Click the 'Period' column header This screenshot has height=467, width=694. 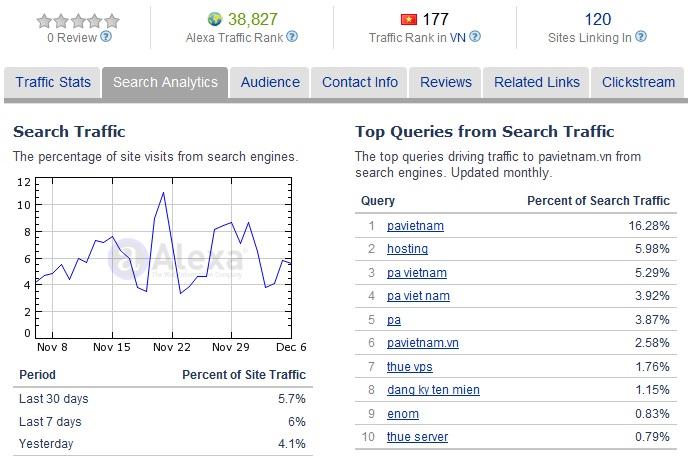tap(37, 375)
